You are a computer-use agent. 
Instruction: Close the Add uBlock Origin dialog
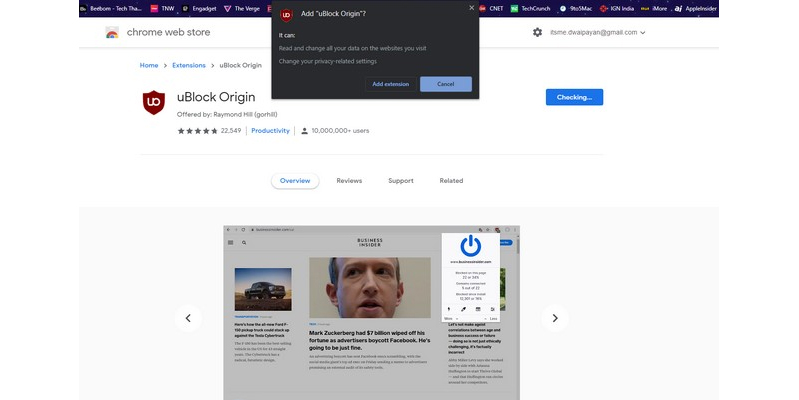[x=471, y=8]
